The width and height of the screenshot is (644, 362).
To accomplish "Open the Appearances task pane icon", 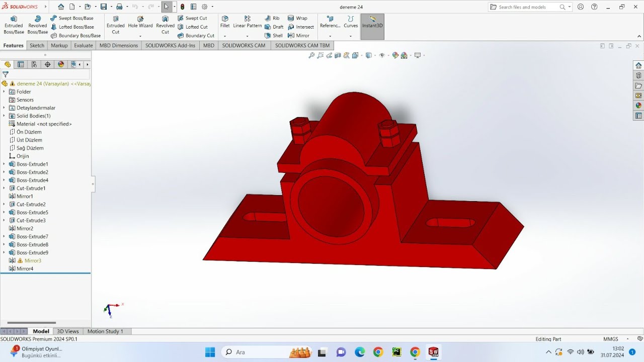I will 638,106.
